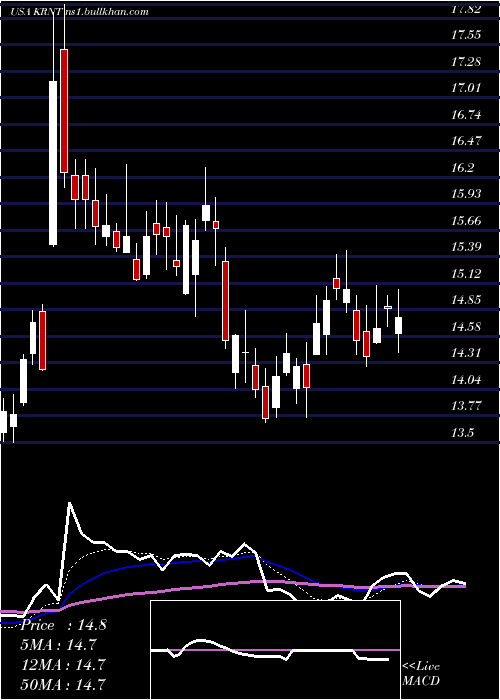This screenshot has width=500, height=700.
Task: Click the 5MA : 14.7 readout
Action: [x=58, y=645]
